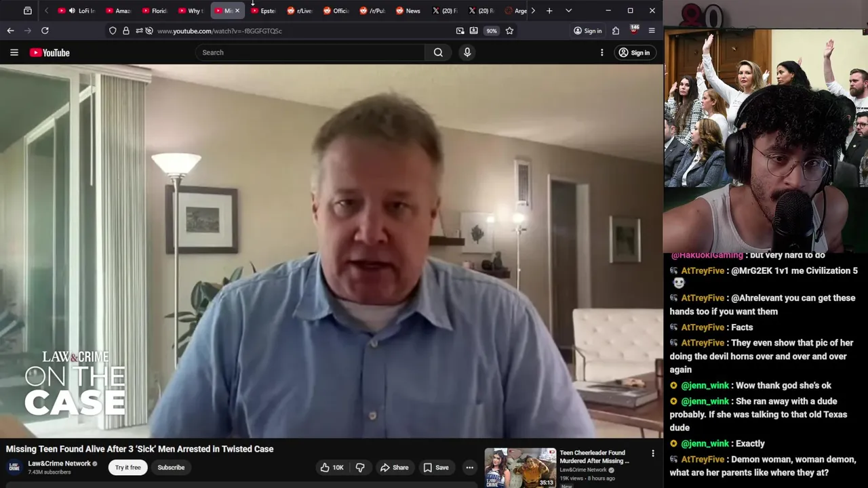Screen dimensions: 868x488
Task: Bookmark this page with the star icon
Action: (x=509, y=30)
